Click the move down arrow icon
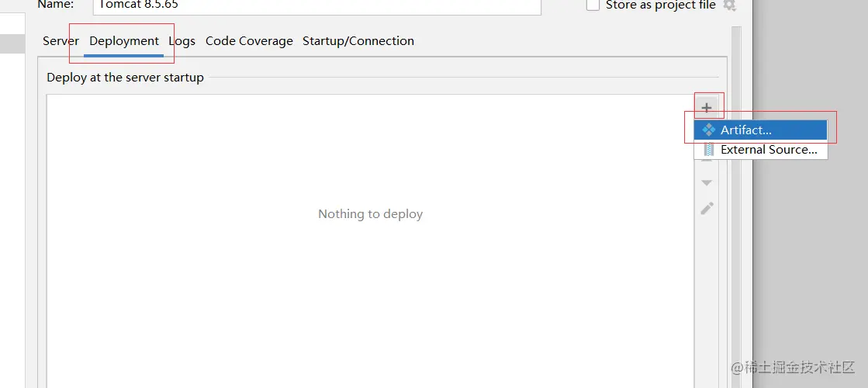 tap(707, 182)
